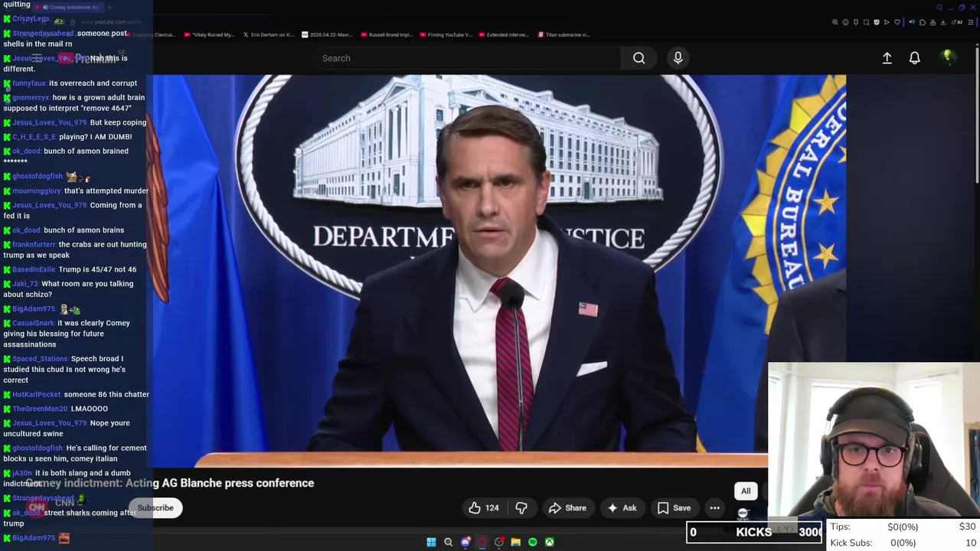The height and width of the screenshot is (551, 980).
Task: Open File Explorer from the taskbar
Action: point(515,542)
